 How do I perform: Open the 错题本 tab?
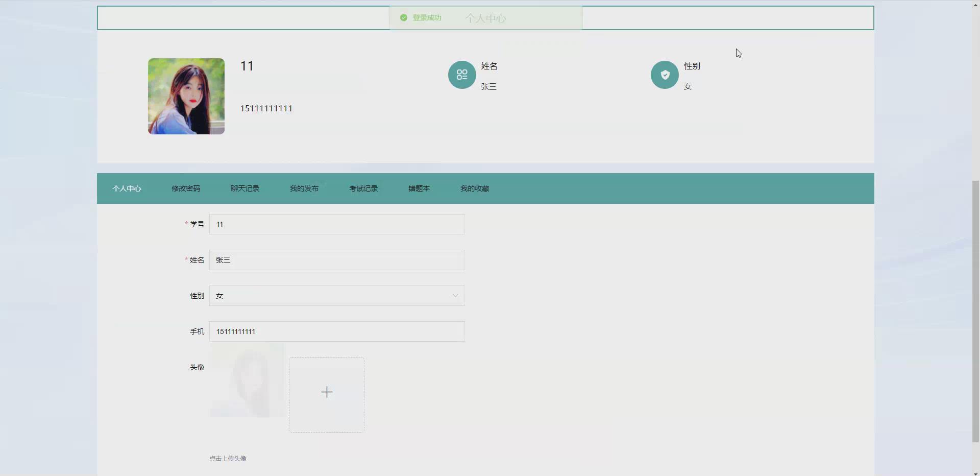click(x=419, y=188)
